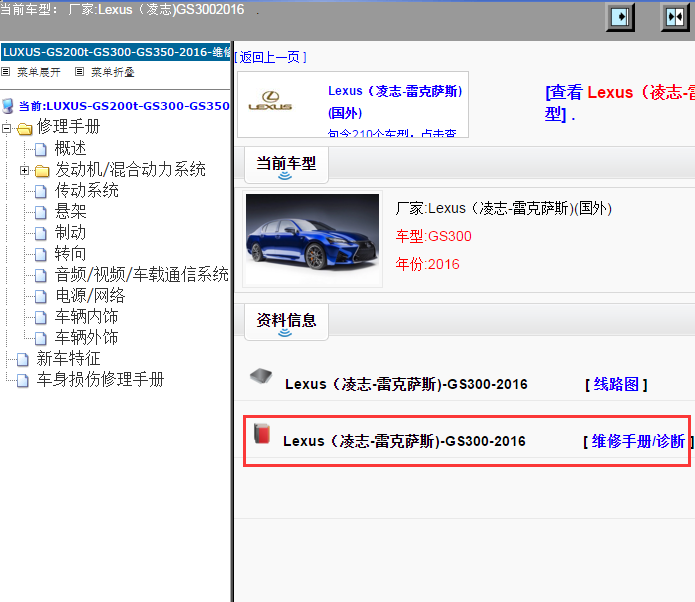Click the 年份:2016 red text
695x602 pixels.
428,265
